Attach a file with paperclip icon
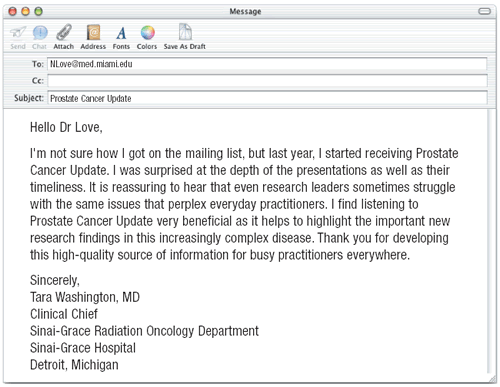This screenshot has width=500, height=387. (x=64, y=32)
